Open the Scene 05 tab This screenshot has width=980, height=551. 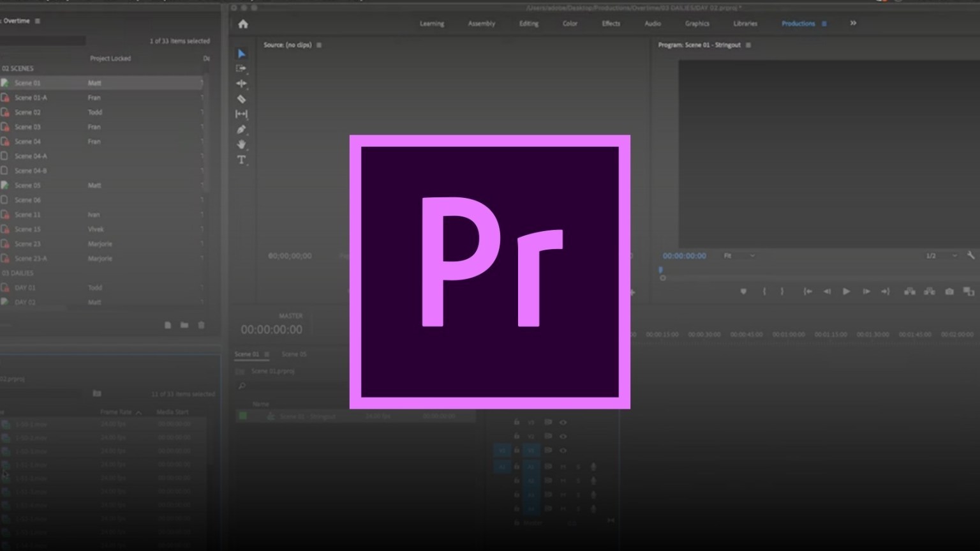pos(294,354)
